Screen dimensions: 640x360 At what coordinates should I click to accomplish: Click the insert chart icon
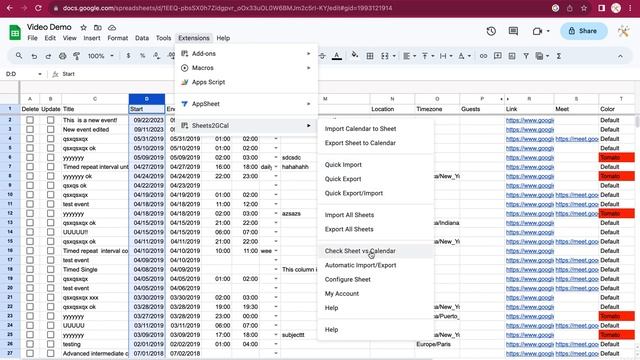click(512, 56)
